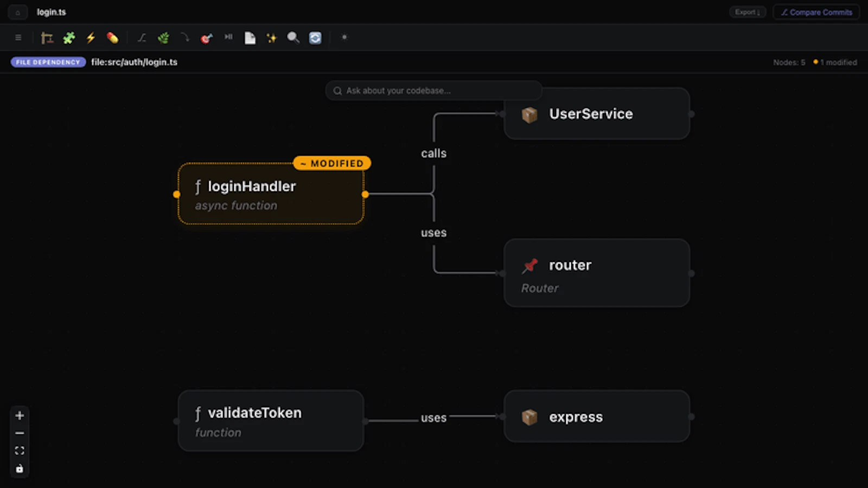Click the home icon next to login.ts
868x488 pixels.
tap(18, 12)
